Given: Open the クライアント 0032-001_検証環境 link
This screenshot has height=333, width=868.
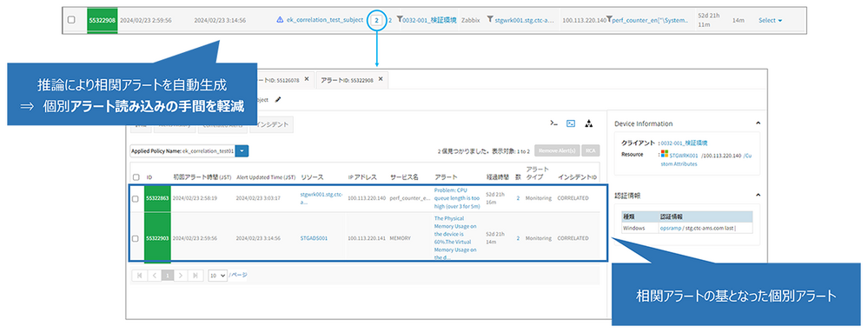Looking at the screenshot, I should (x=684, y=143).
